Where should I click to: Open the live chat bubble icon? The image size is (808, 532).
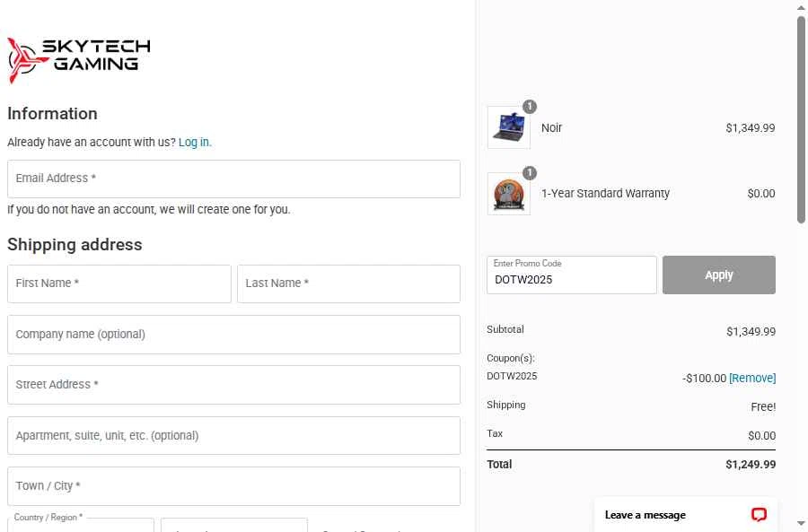[x=759, y=514]
